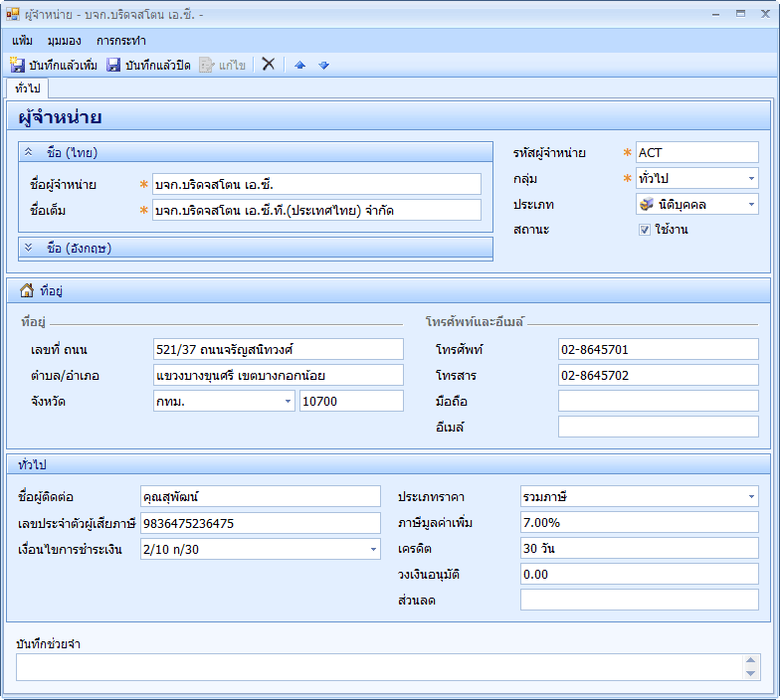Click the delete X icon in toolbar
This screenshot has width=780, height=700.
coord(268,65)
